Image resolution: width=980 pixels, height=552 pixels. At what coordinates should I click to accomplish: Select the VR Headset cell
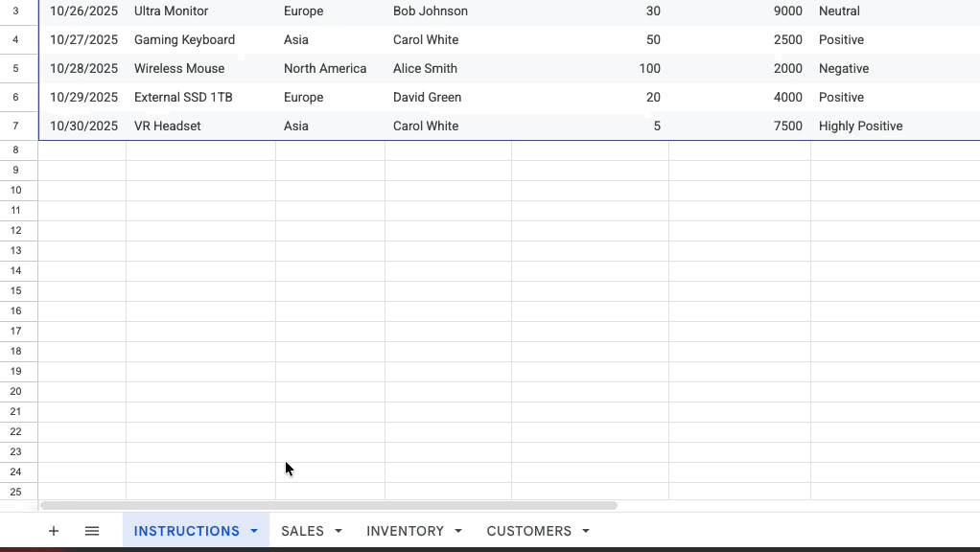point(200,126)
